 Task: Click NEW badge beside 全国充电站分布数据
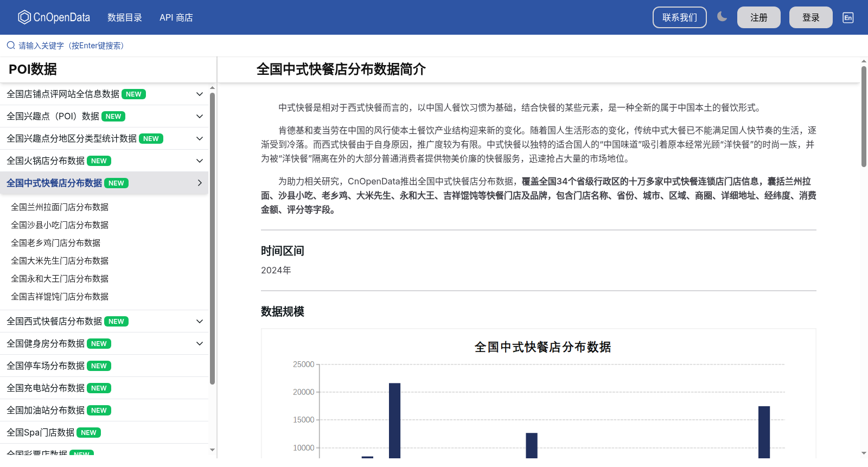(99, 388)
